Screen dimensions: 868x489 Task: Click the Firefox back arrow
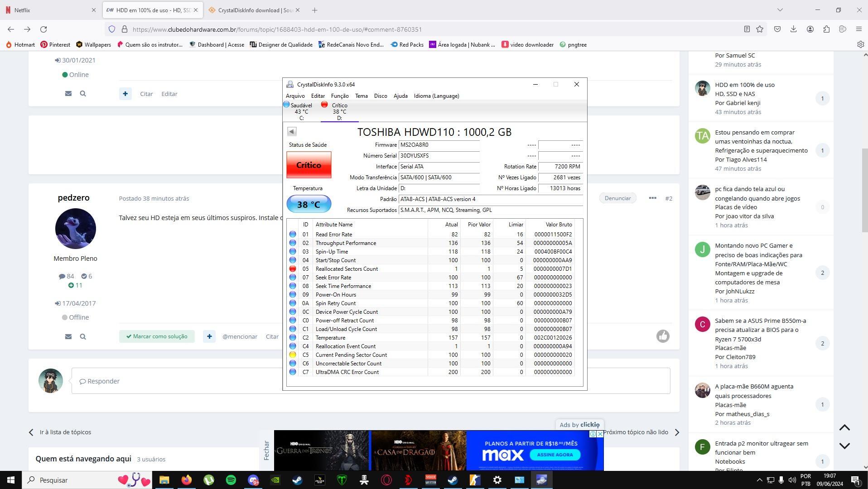click(11, 29)
